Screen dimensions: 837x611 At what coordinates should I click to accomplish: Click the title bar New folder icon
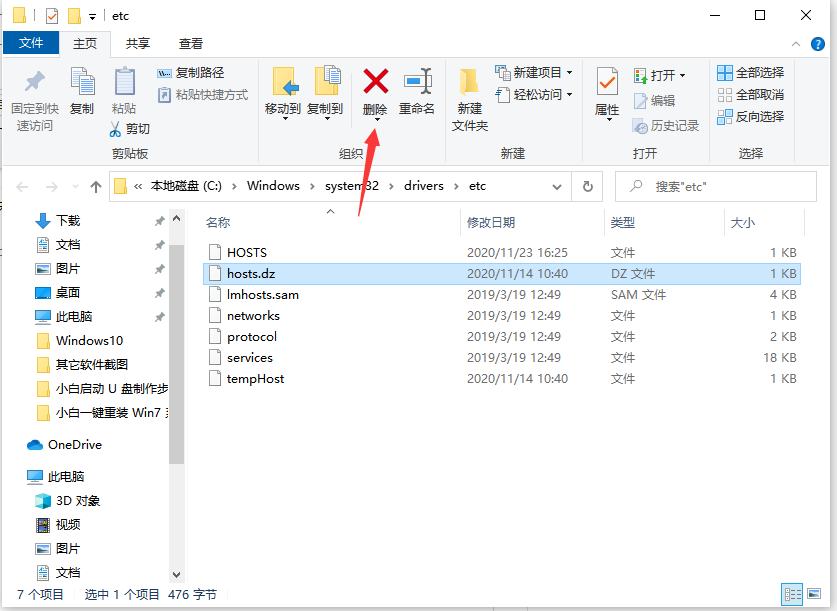(74, 16)
